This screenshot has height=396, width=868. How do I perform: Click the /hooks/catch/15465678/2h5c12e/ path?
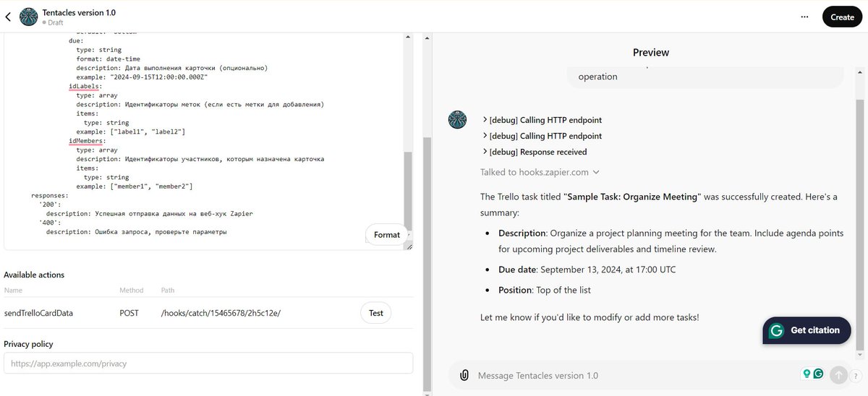[x=221, y=313]
